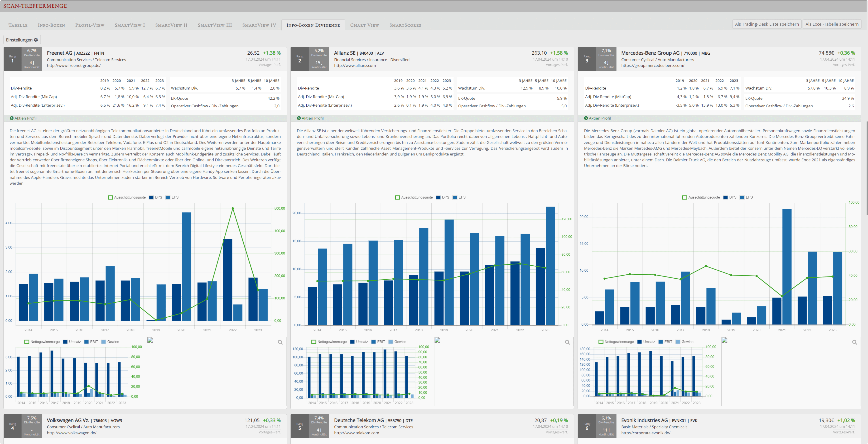This screenshot has width=868, height=444.
Task: Click Freenet Aktien Profil arrow icon
Action: pos(12,118)
